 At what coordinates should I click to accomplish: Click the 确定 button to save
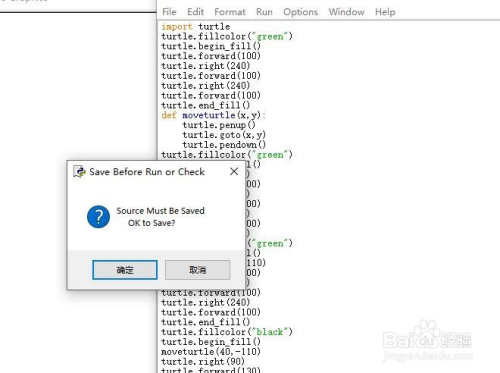click(125, 270)
